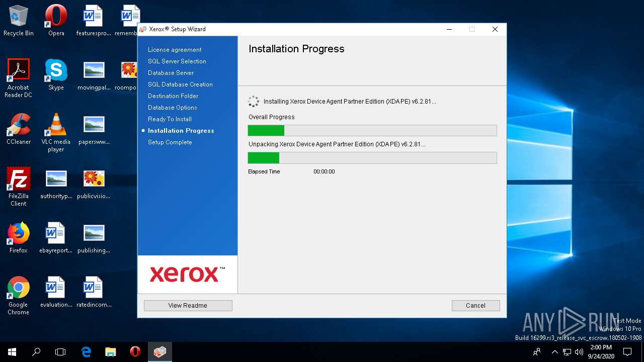The image size is (644, 362).
Task: Select the ratedincom Word document icon
Action: [x=94, y=292]
